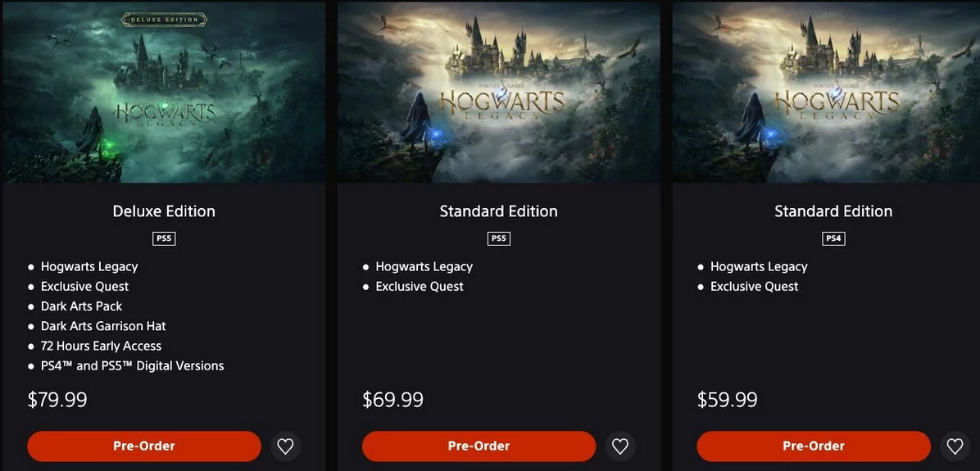This screenshot has width=980, height=471.
Task: Open the Deluxe Edition cover artwork
Action: tap(164, 92)
